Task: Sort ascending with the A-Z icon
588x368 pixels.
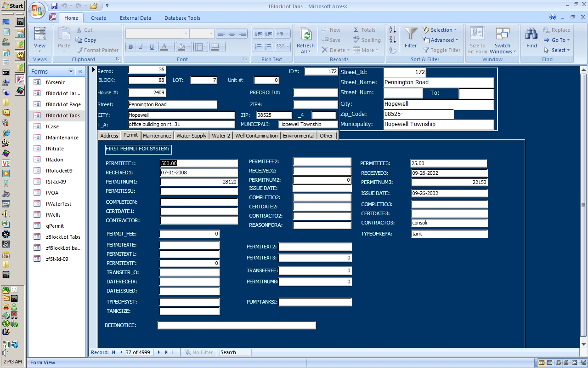Action: click(392, 30)
